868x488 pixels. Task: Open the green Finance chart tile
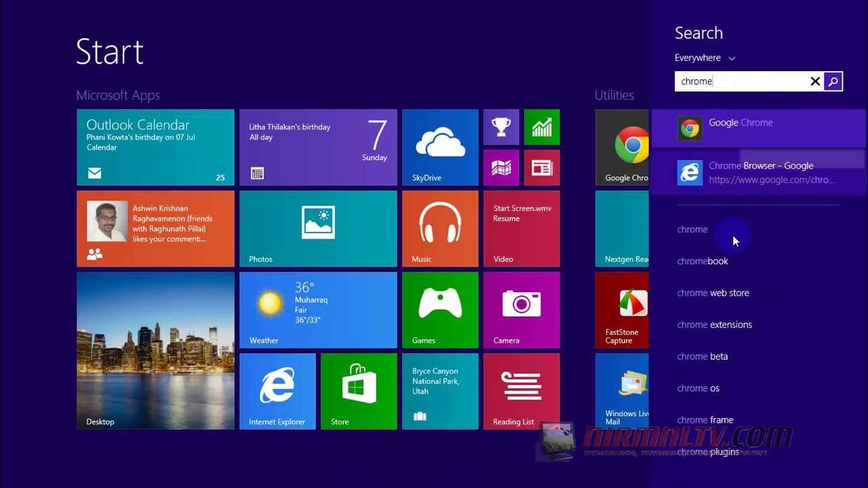point(542,127)
